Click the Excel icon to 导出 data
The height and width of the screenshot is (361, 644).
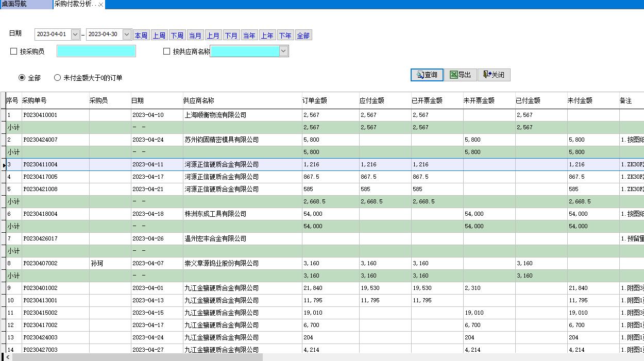460,75
